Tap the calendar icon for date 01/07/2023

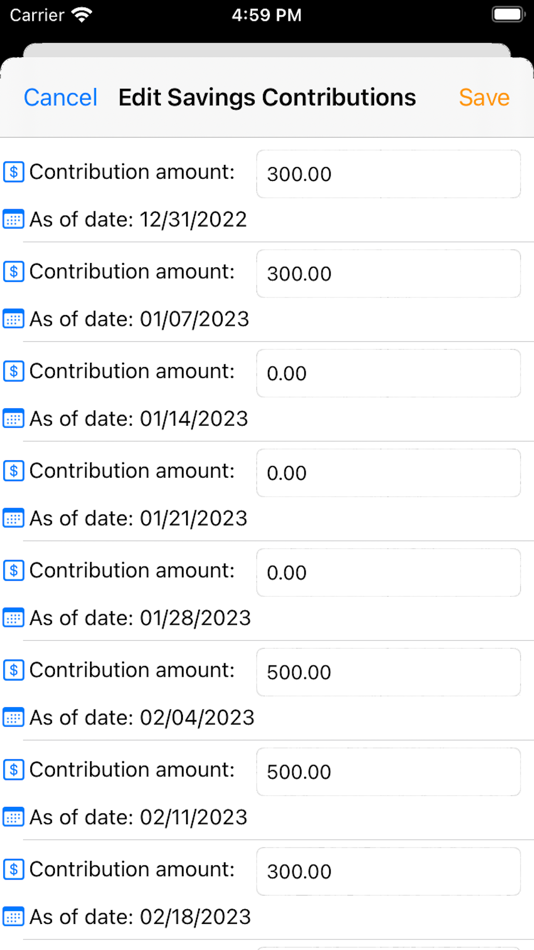pos(14,318)
